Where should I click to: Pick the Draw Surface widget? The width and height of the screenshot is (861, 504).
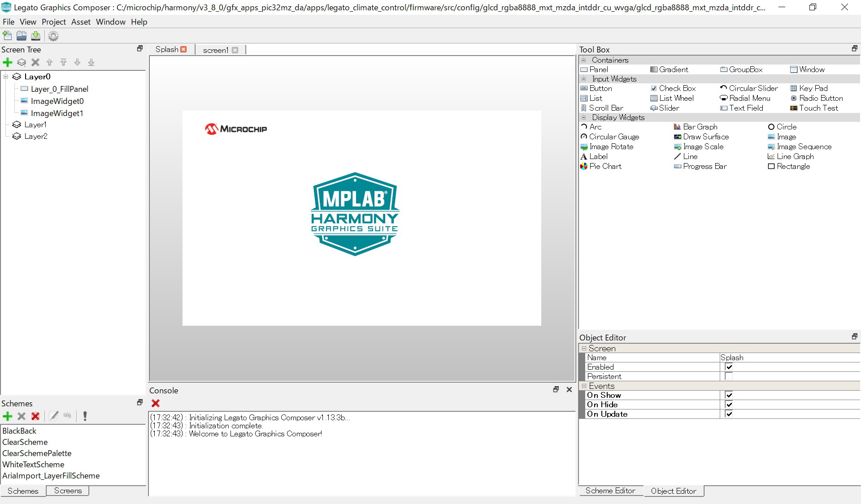coord(701,137)
